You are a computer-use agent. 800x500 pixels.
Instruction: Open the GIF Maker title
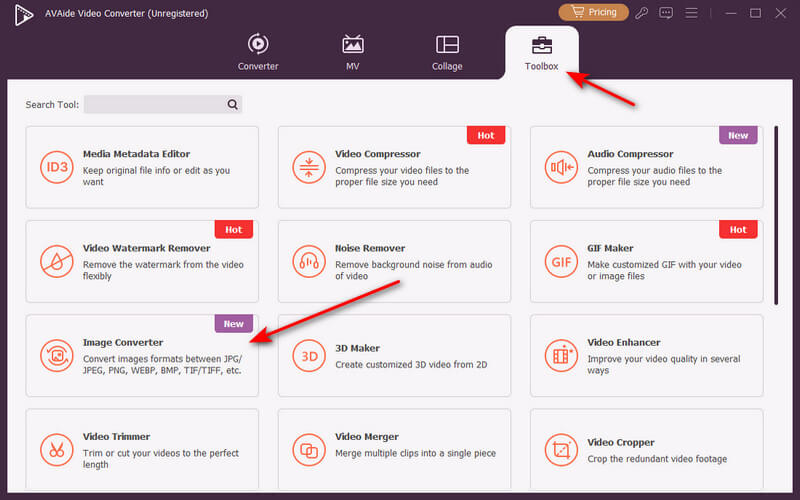[x=610, y=248]
